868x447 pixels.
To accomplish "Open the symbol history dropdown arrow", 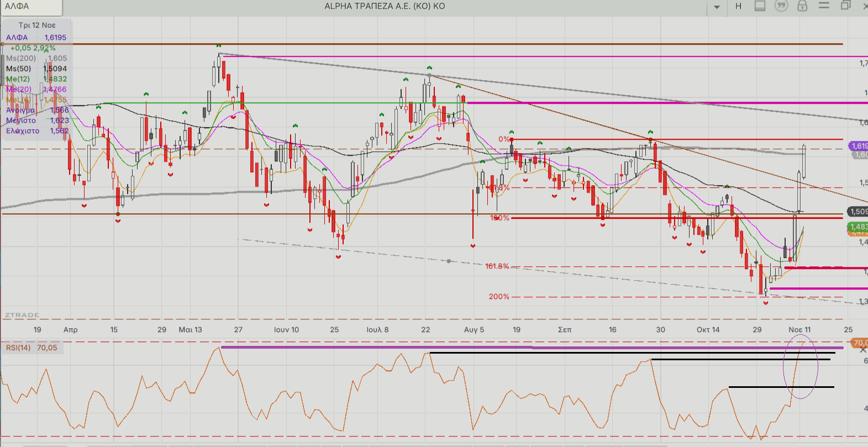I will (x=717, y=7).
